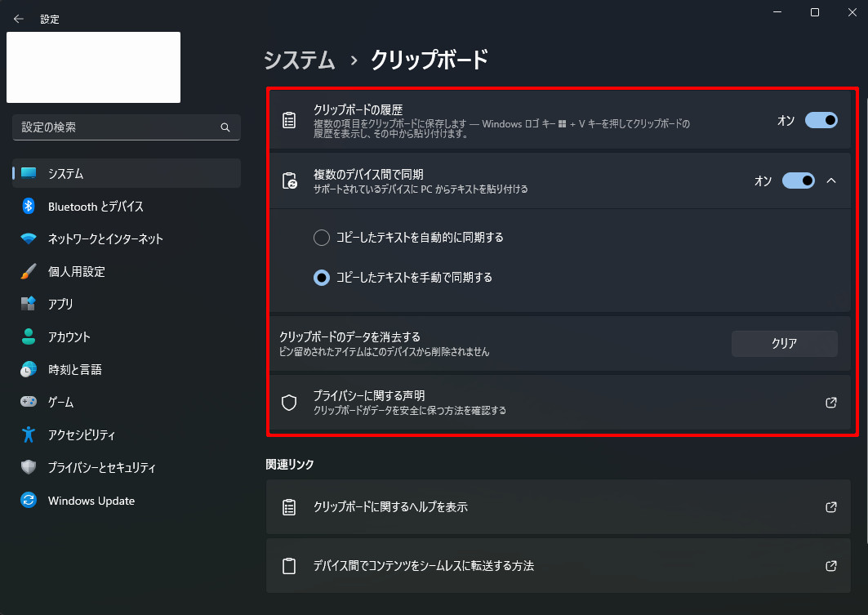Click the Accessibility person icon

click(x=29, y=435)
